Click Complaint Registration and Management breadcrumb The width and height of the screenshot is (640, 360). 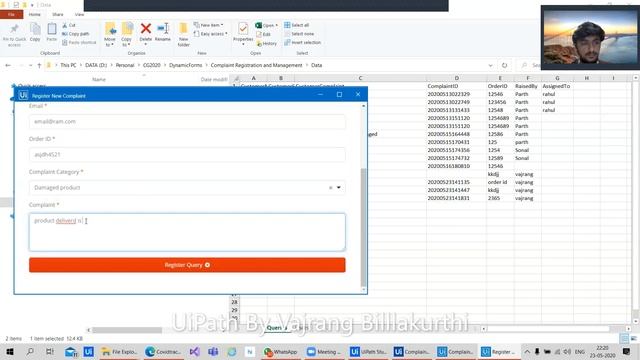256,65
